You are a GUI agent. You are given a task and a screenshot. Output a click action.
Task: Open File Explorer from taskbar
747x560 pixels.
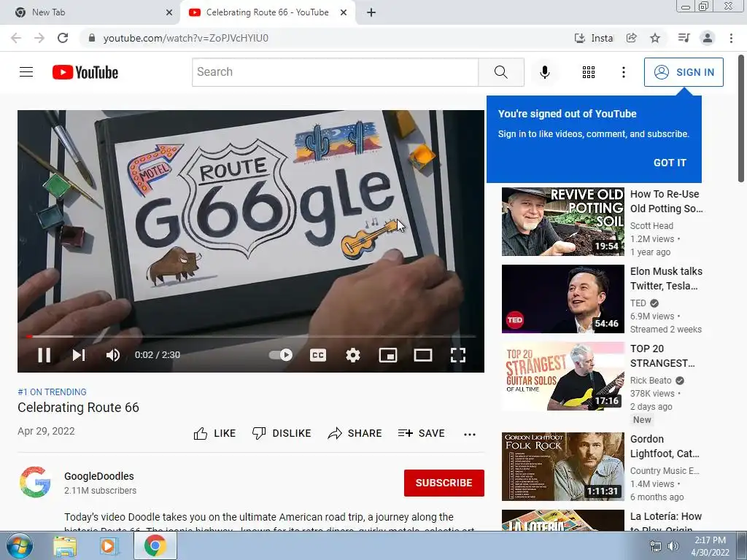65,545
